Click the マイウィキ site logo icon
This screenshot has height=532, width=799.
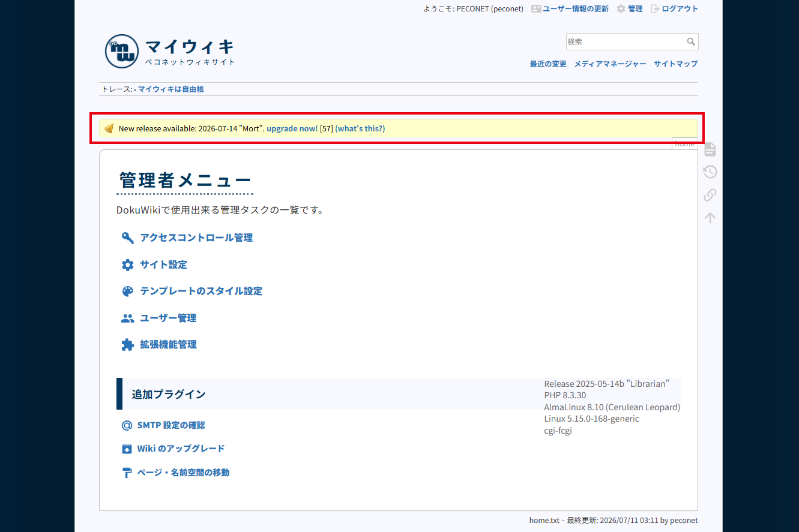coord(122,51)
